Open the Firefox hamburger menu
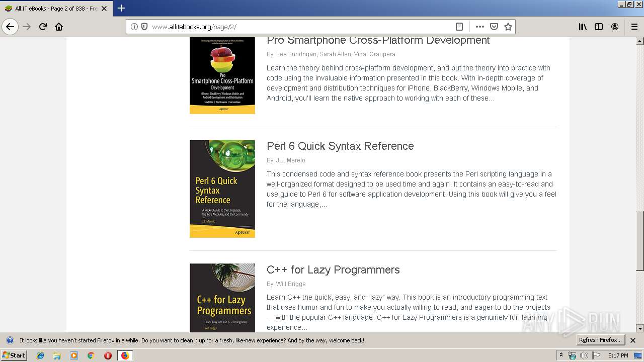644x362 pixels. click(634, 27)
